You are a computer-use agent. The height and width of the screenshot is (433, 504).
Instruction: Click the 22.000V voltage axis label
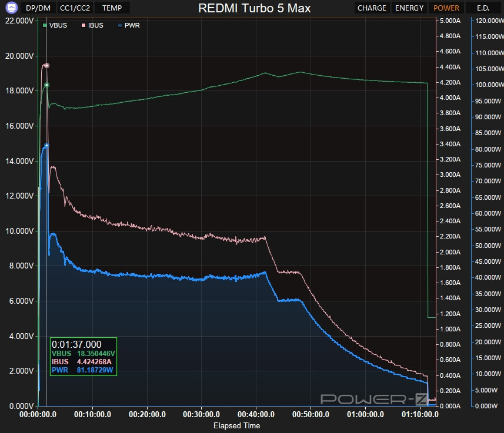click(x=19, y=21)
